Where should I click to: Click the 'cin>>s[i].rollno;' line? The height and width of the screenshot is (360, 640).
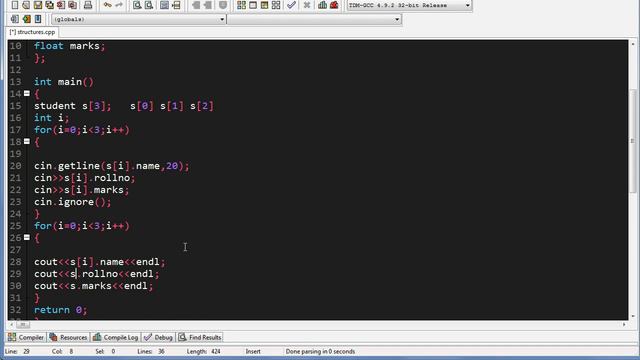click(84, 178)
